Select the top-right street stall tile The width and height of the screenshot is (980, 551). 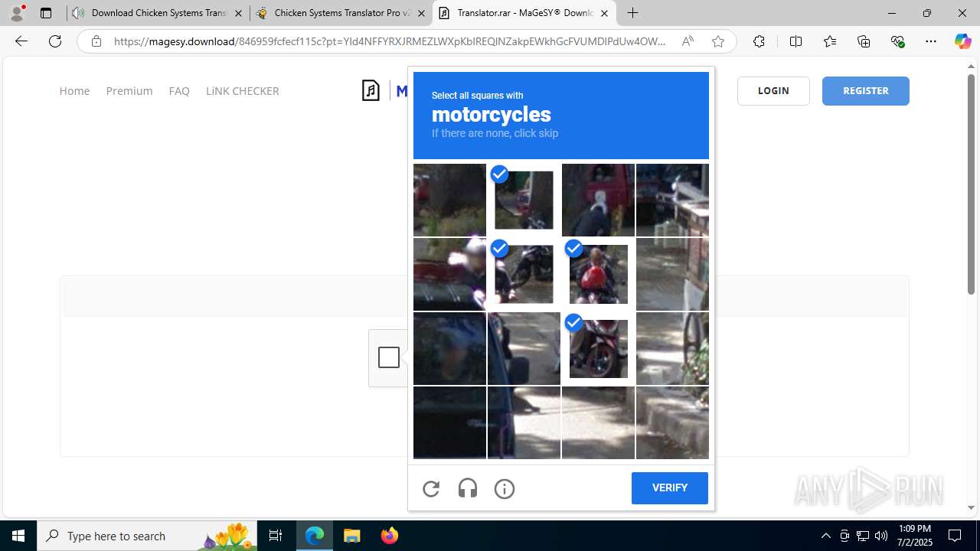[672, 200]
